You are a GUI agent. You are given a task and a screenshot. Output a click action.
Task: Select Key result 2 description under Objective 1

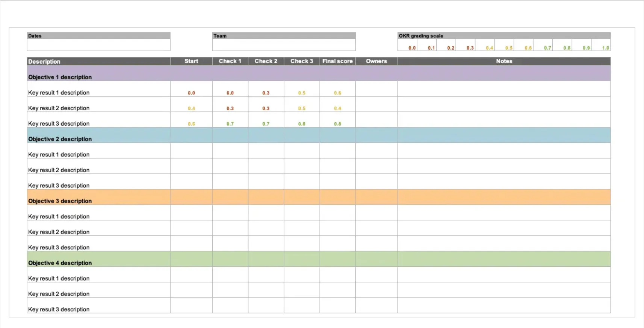click(x=59, y=108)
